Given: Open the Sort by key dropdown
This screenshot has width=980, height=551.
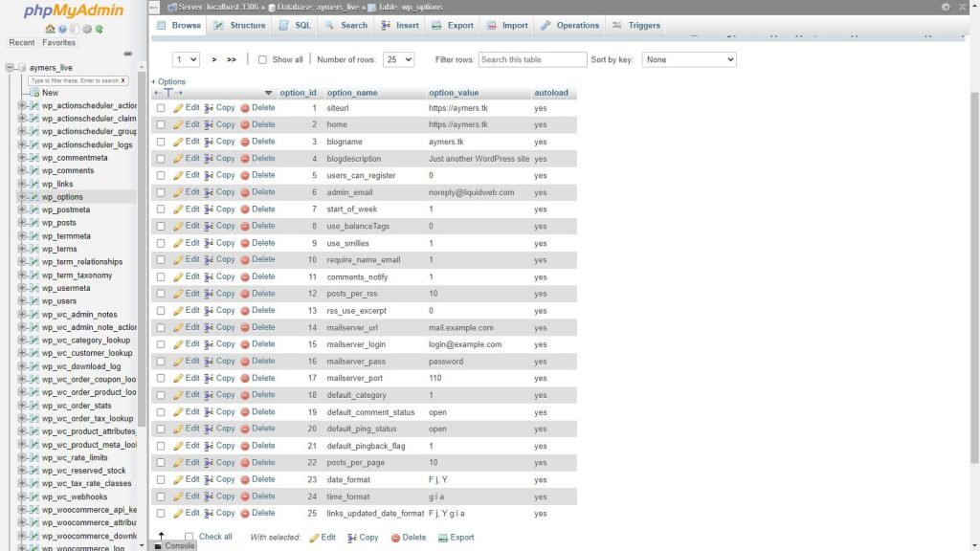Looking at the screenshot, I should point(688,59).
